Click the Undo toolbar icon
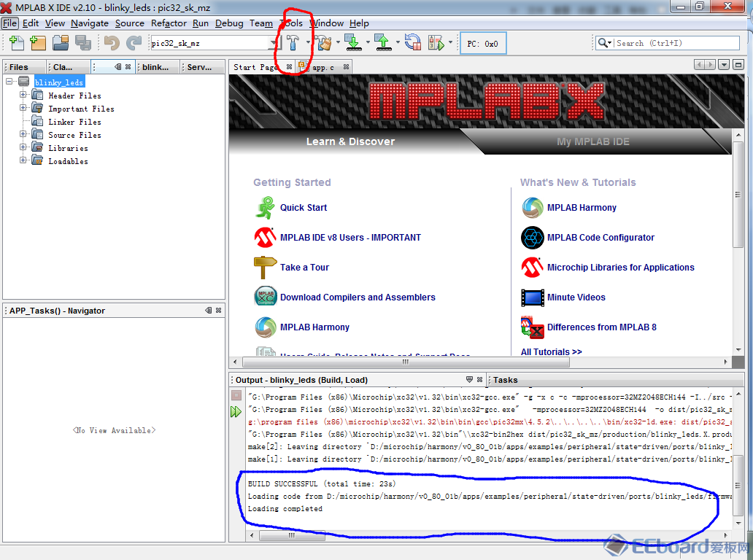The image size is (753, 560). click(x=112, y=43)
